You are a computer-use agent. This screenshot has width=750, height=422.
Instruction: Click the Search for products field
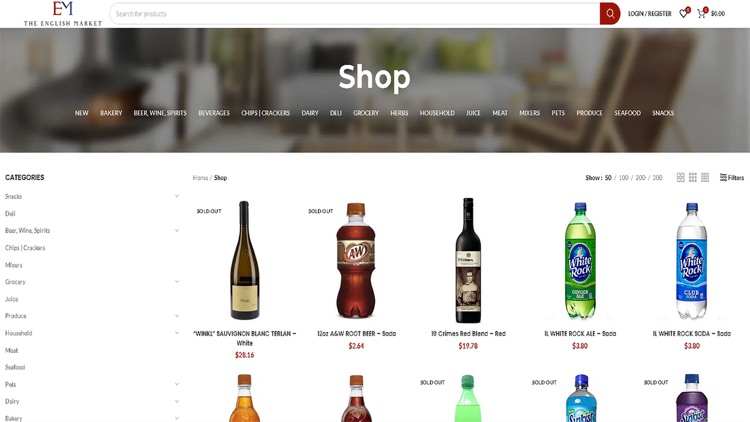tap(356, 14)
